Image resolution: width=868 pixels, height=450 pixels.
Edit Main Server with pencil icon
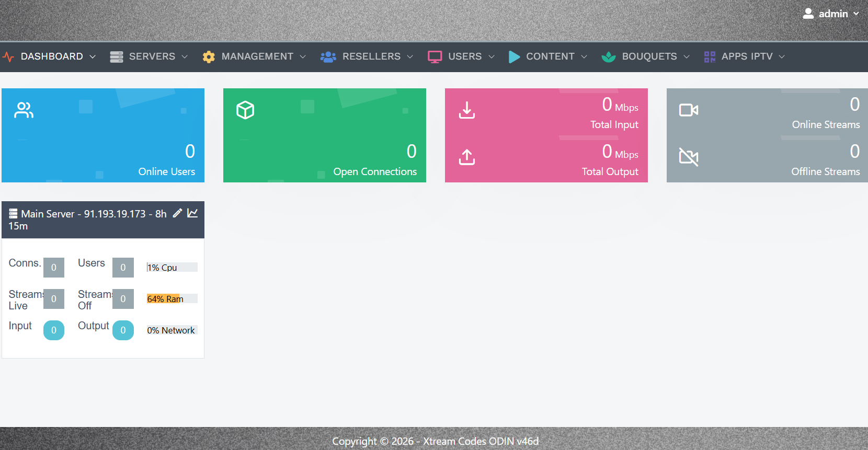177,213
